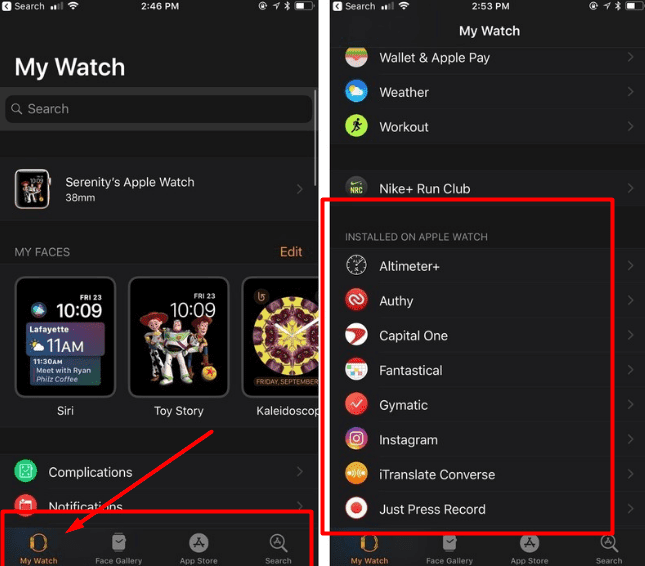Tap the Siri face name label
Screen dimensions: 645x566
(65, 411)
